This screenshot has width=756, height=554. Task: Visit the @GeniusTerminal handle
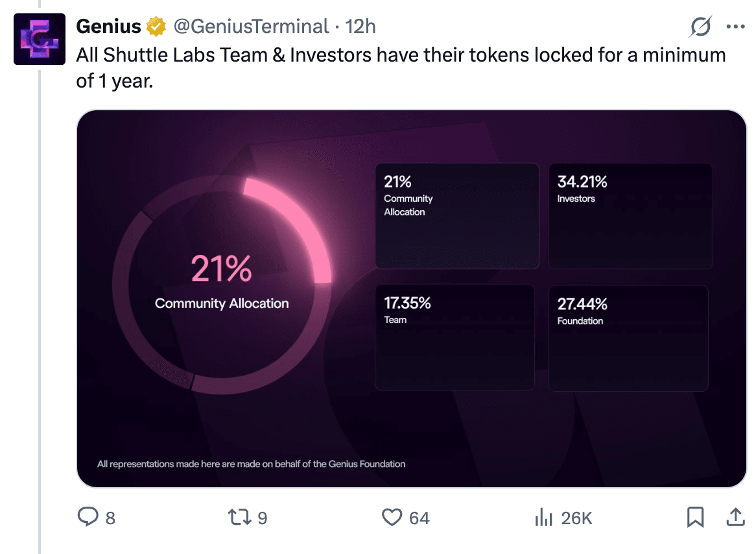click(x=250, y=27)
